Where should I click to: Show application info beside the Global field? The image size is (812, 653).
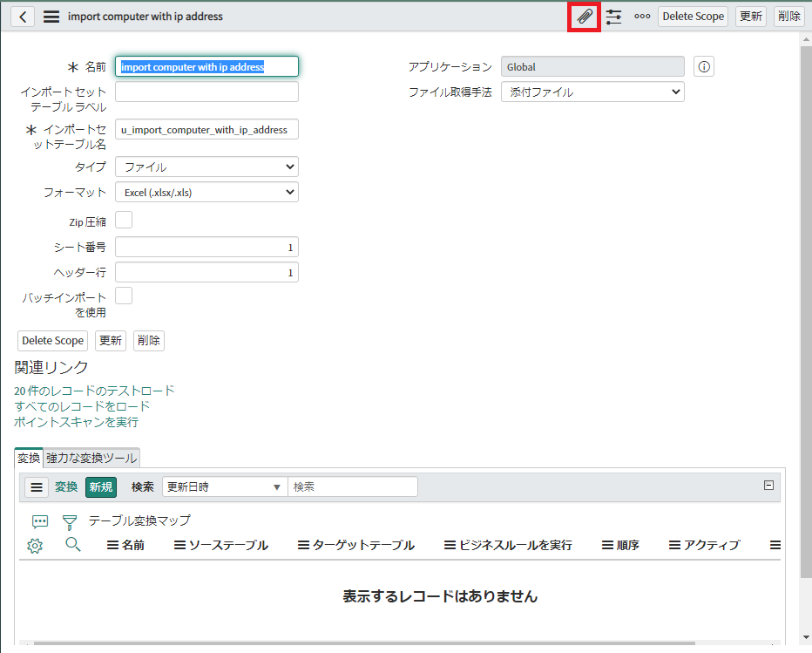click(x=704, y=66)
